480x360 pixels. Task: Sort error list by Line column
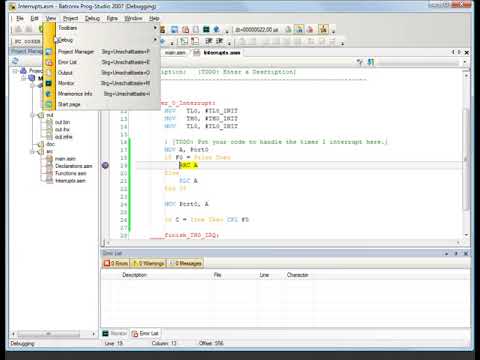pyautogui.click(x=264, y=275)
